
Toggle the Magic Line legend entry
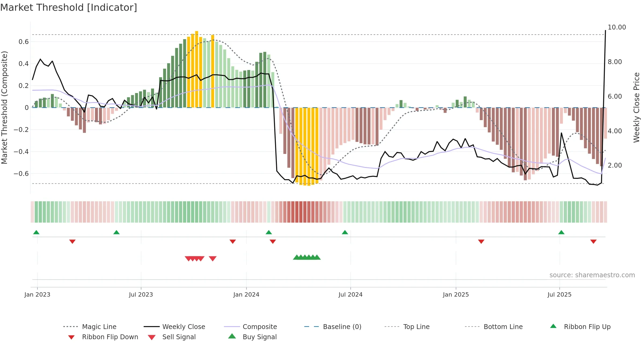(90, 327)
